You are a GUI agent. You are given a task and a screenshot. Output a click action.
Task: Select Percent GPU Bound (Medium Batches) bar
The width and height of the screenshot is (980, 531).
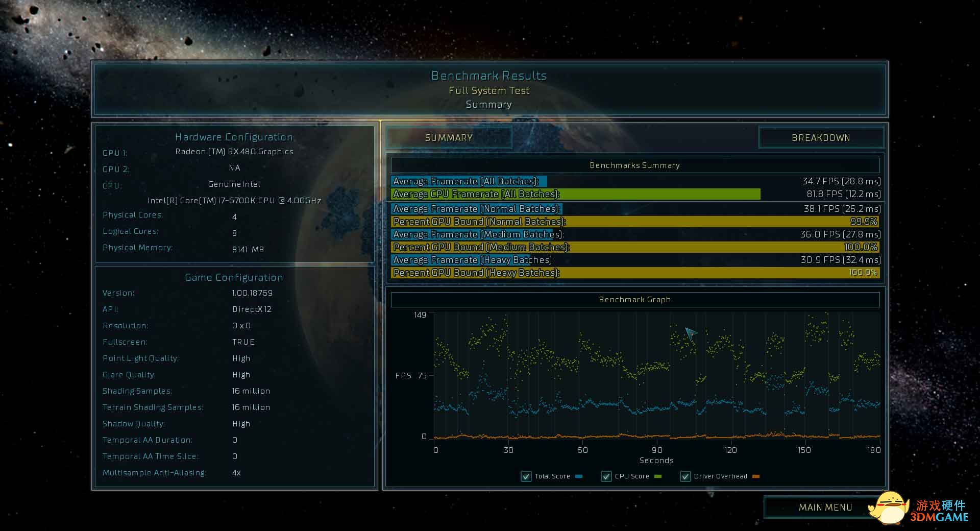tap(635, 247)
